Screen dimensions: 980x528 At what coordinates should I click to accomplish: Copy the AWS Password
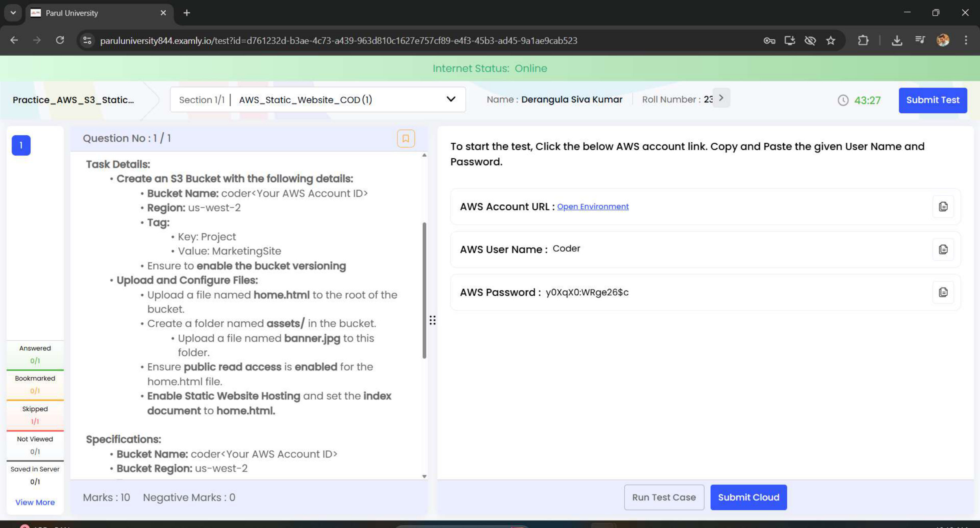tap(943, 292)
